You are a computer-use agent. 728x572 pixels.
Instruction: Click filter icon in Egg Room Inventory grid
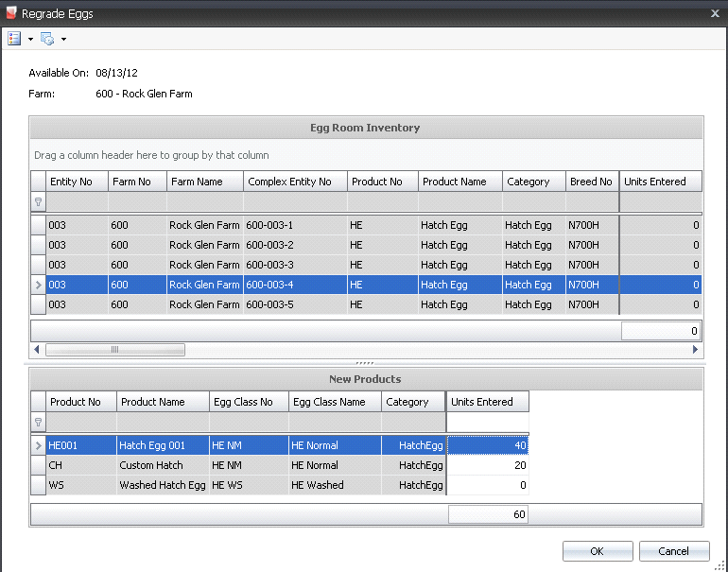pos(38,202)
